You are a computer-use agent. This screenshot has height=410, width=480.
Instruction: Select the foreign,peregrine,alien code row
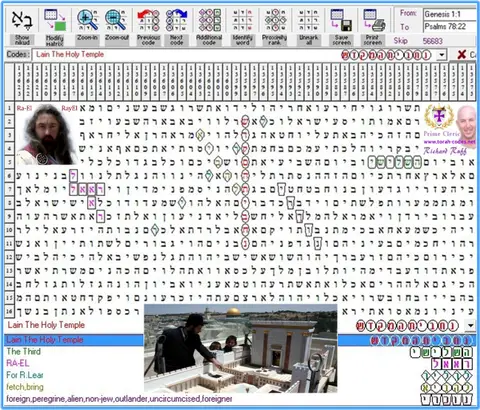[119, 399]
